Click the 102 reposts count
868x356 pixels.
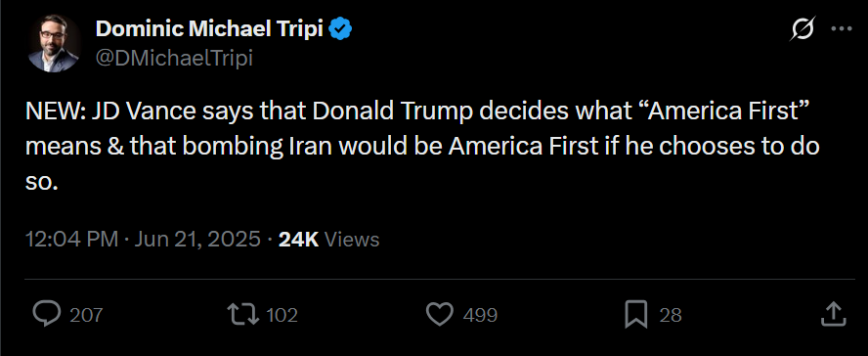click(282, 315)
